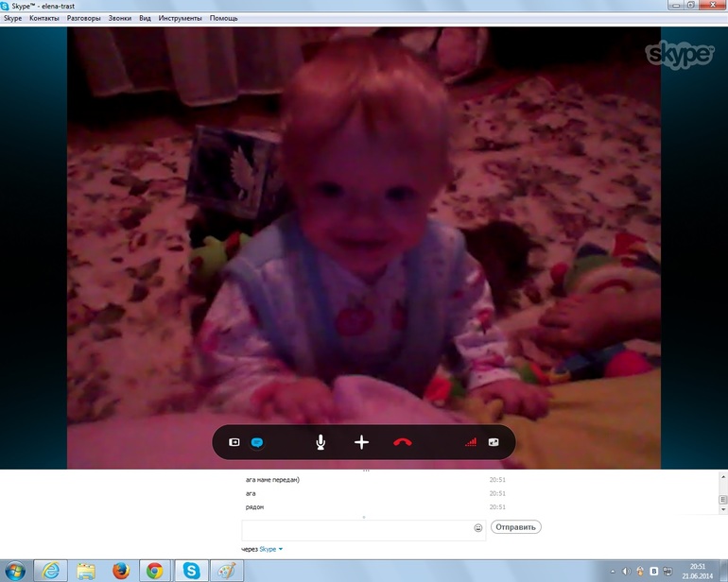
Task: Open Google Chrome from the taskbar
Action: [x=154, y=571]
